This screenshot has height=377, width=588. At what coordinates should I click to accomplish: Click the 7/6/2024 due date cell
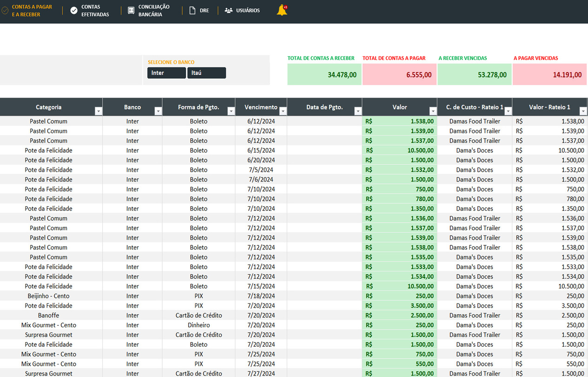(261, 180)
